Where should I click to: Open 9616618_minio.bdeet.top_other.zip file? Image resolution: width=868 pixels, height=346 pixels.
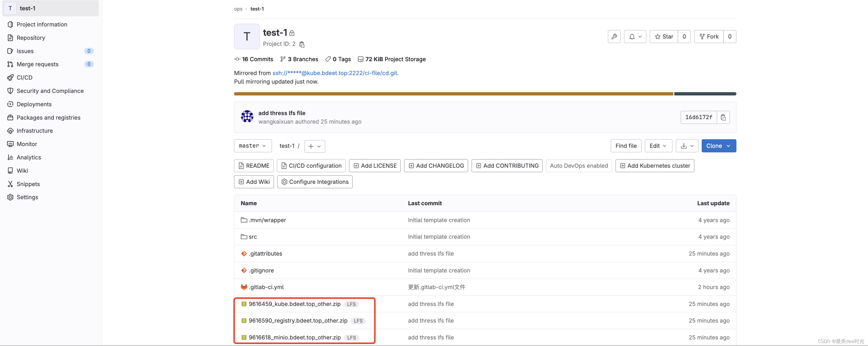[294, 337]
